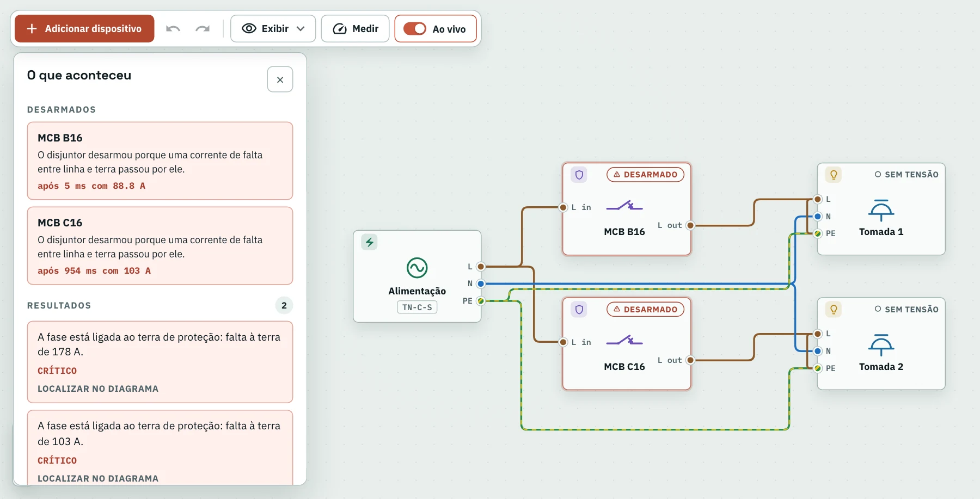Click the undo arrow icon

pos(173,29)
